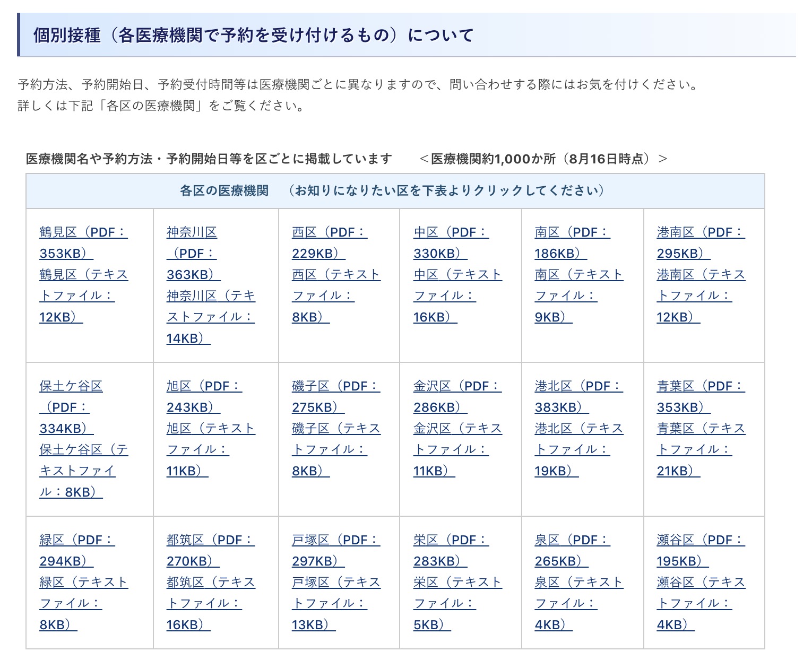
Task: Open the 青葉区 PDF (353KB) link
Action: point(701,397)
